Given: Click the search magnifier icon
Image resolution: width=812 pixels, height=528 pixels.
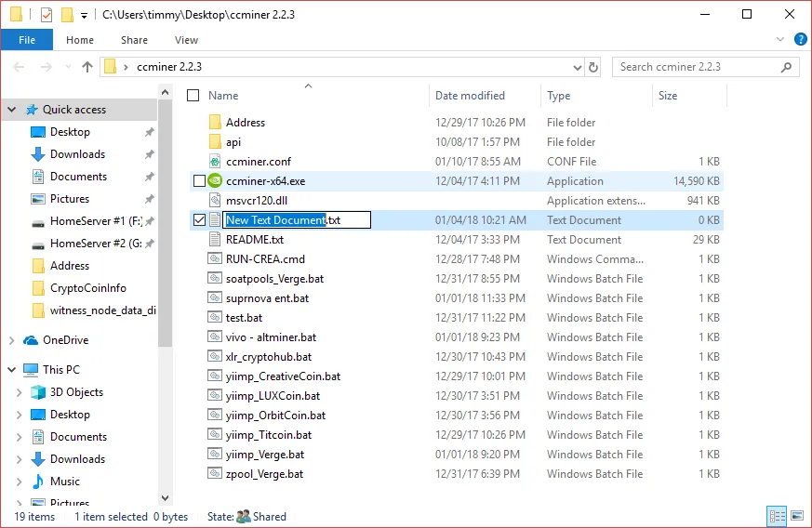Looking at the screenshot, I should 786,67.
